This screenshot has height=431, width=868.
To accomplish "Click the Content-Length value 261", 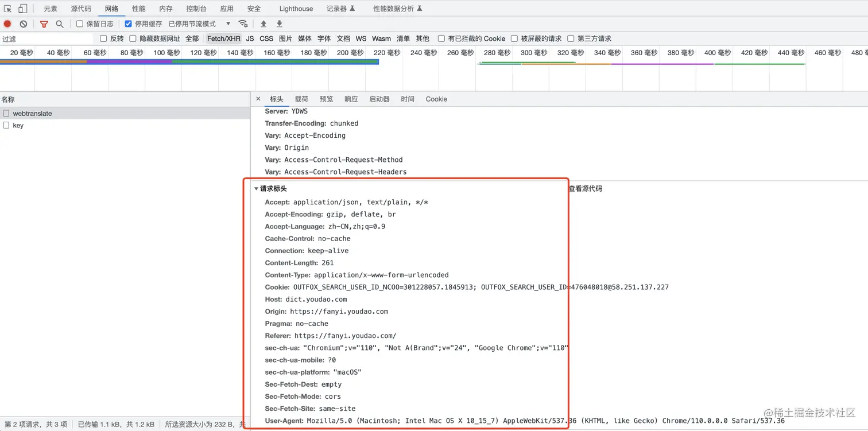I will tap(328, 263).
